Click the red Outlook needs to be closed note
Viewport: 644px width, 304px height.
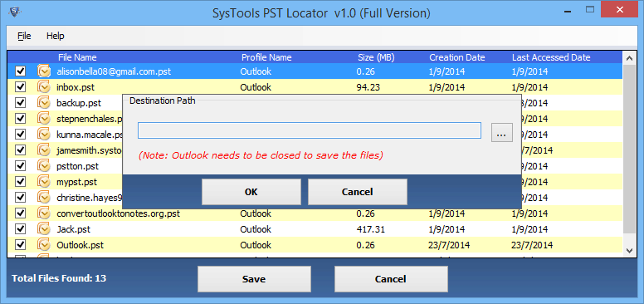[261, 155]
